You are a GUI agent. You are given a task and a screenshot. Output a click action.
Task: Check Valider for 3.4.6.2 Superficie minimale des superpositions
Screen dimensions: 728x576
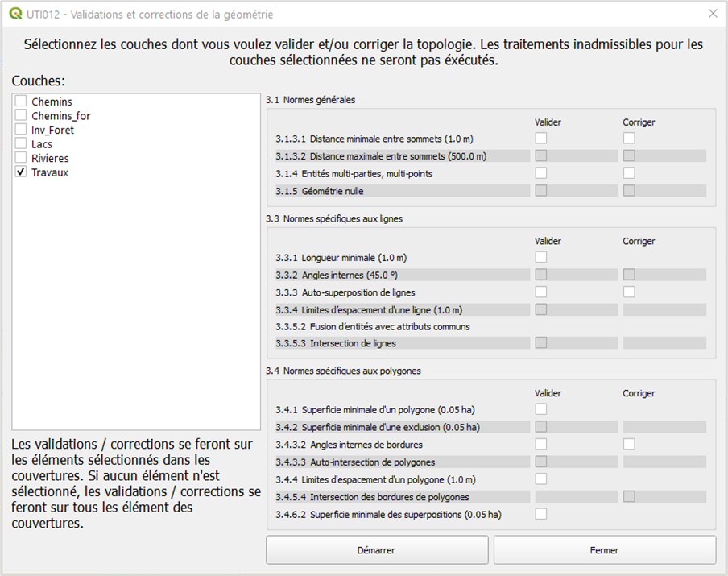point(541,514)
